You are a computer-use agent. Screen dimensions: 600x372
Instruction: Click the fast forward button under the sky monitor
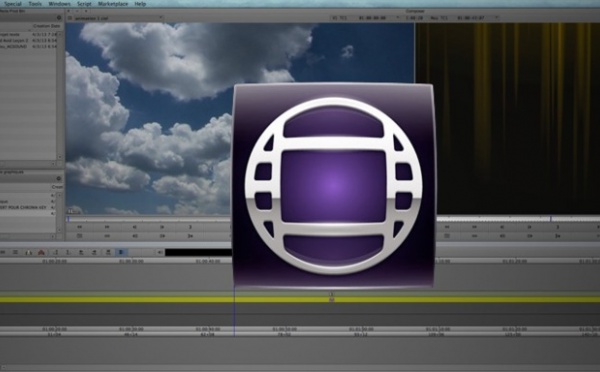107,227
